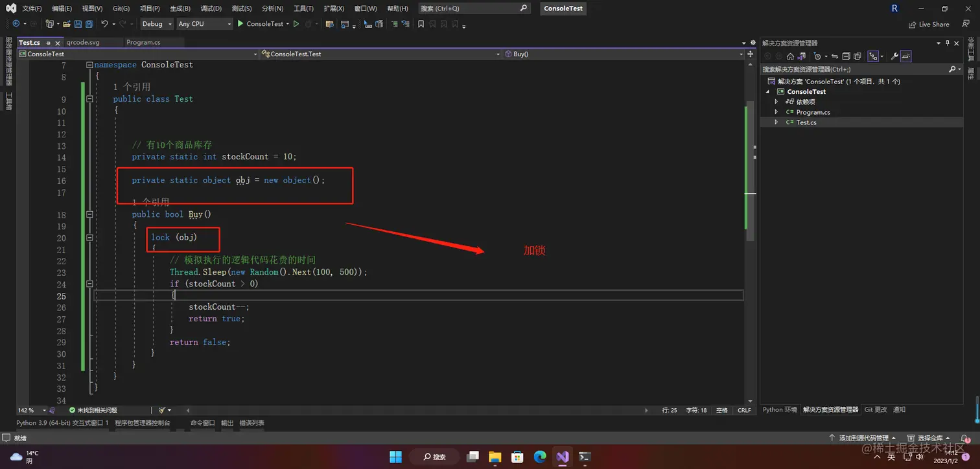Image resolution: width=980 pixels, height=469 pixels.
Task: Open the 文件(F) menu
Action: [32, 8]
